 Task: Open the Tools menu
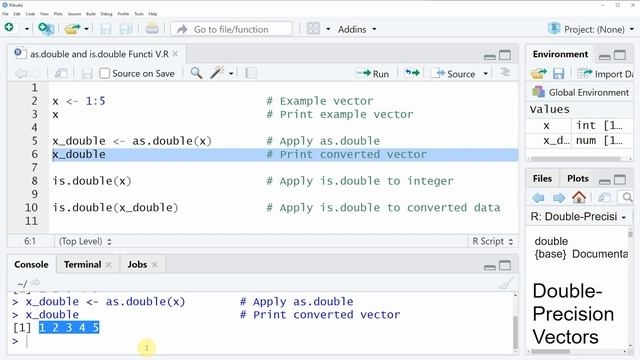(x=139, y=14)
